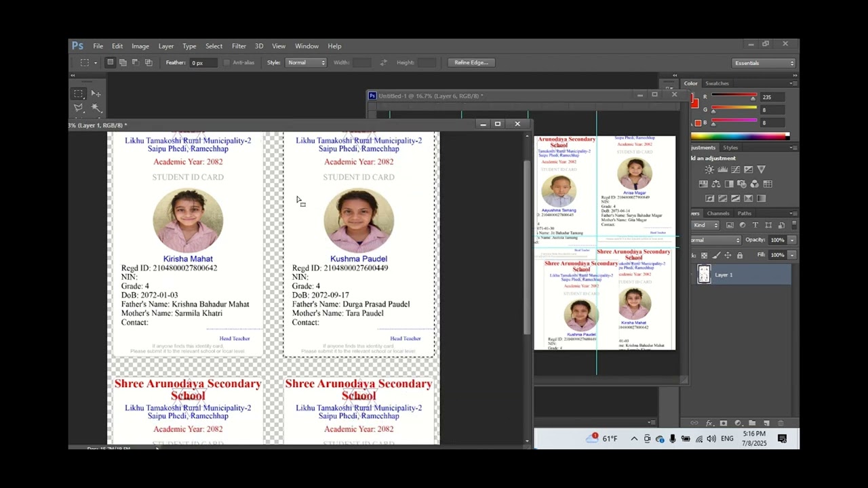Add a Black & White adjustment
This screenshot has height=488, width=868.
[x=729, y=184]
